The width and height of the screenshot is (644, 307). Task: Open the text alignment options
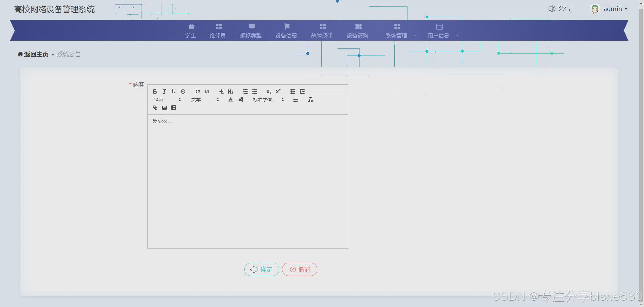pyautogui.click(x=296, y=100)
